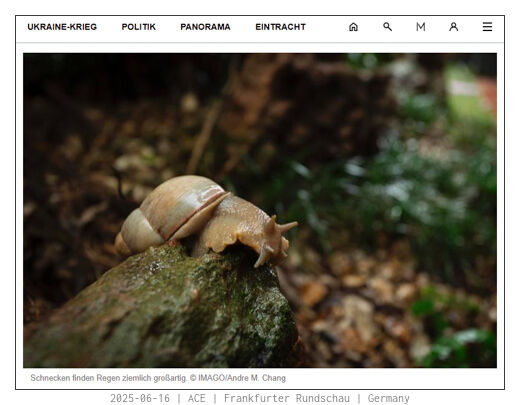
Task: Click the date 2025-06-16 in footer
Action: (x=140, y=398)
